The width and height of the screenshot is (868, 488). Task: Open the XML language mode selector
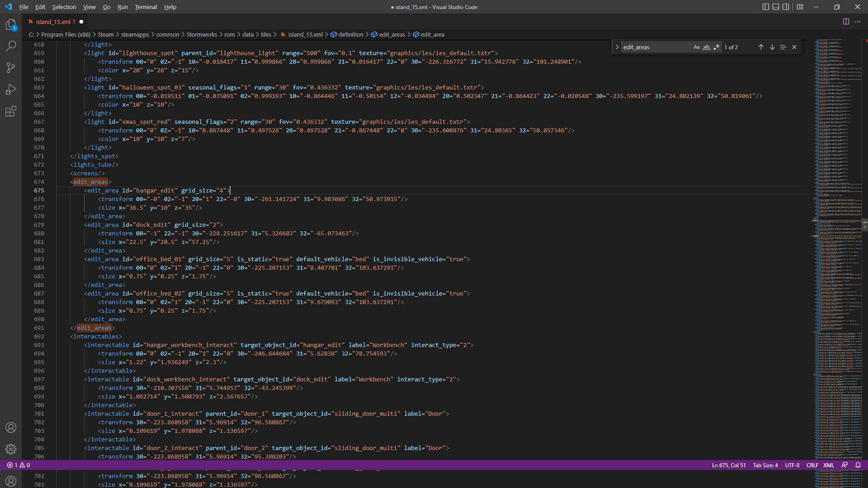click(828, 465)
